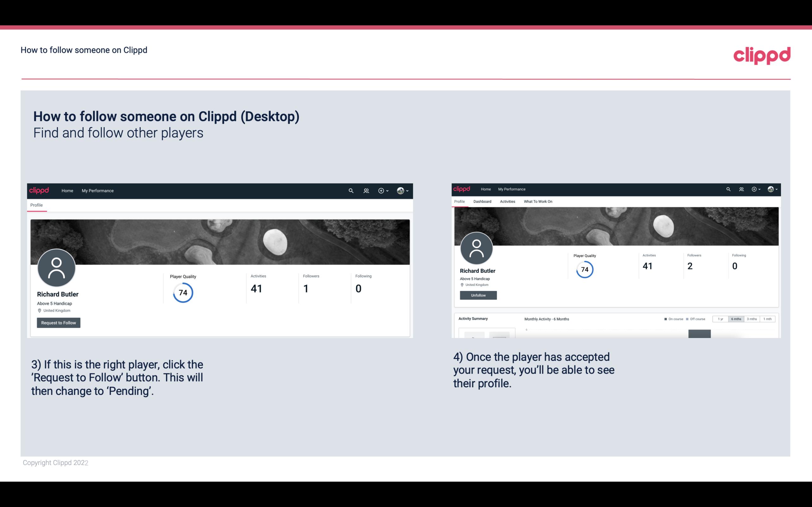Click the search icon in the navbar
This screenshot has height=507, width=812.
(x=351, y=190)
